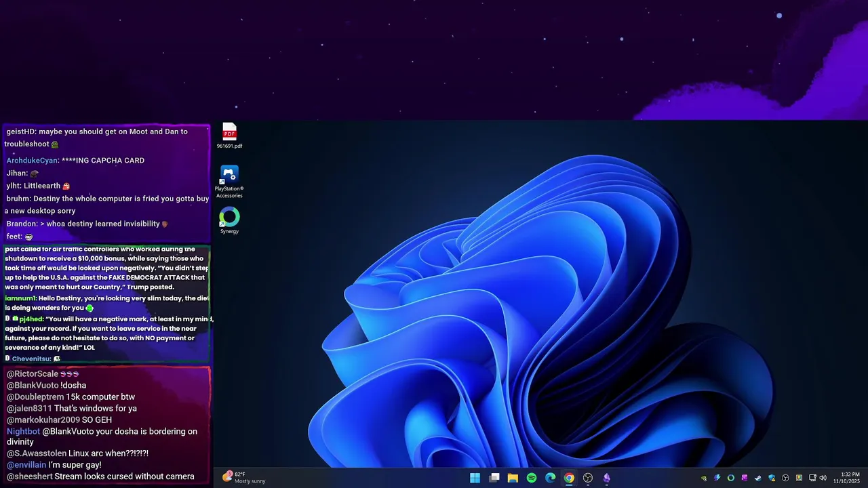Open the volume control speaker icon

click(823, 478)
